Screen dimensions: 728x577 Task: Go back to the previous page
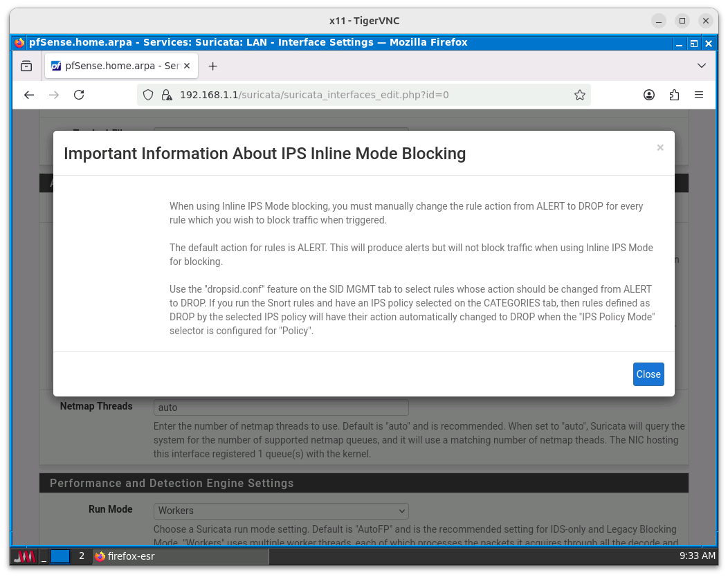coord(29,95)
